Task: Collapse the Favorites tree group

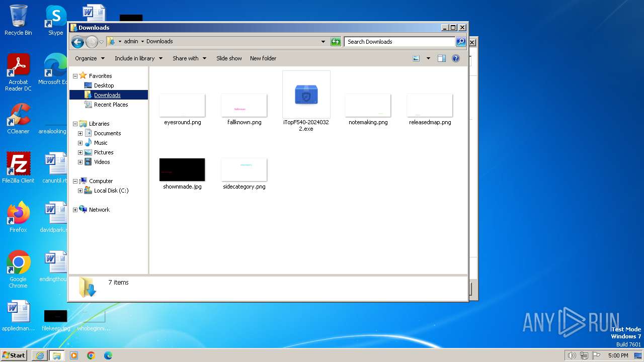Action: point(75,76)
